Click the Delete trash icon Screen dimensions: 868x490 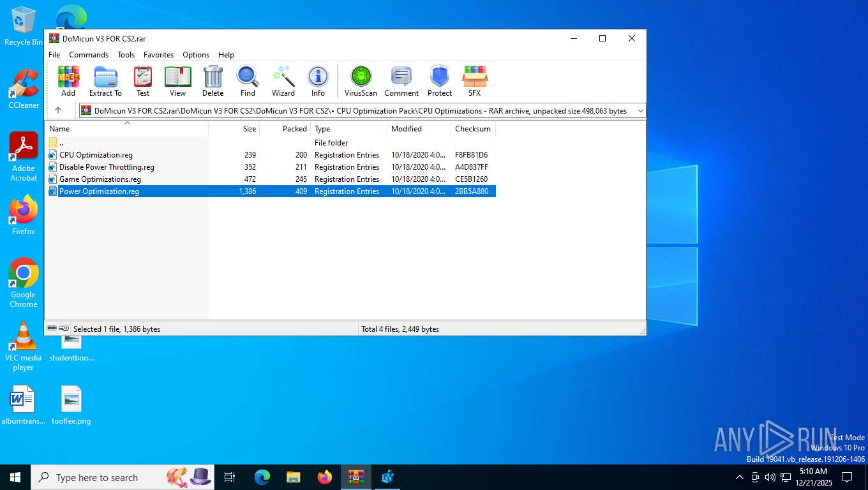(213, 81)
